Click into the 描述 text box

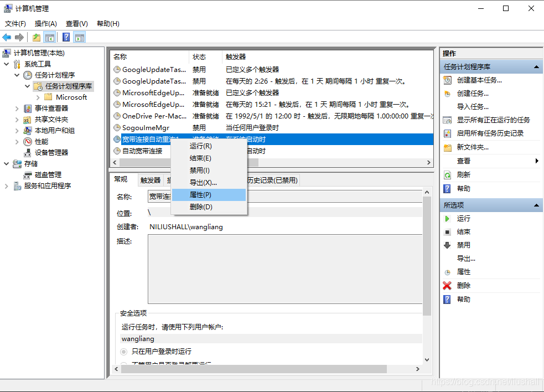(x=285, y=269)
